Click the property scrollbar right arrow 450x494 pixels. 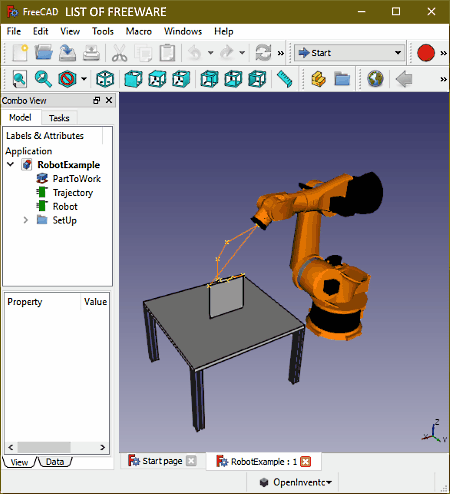(x=103, y=447)
